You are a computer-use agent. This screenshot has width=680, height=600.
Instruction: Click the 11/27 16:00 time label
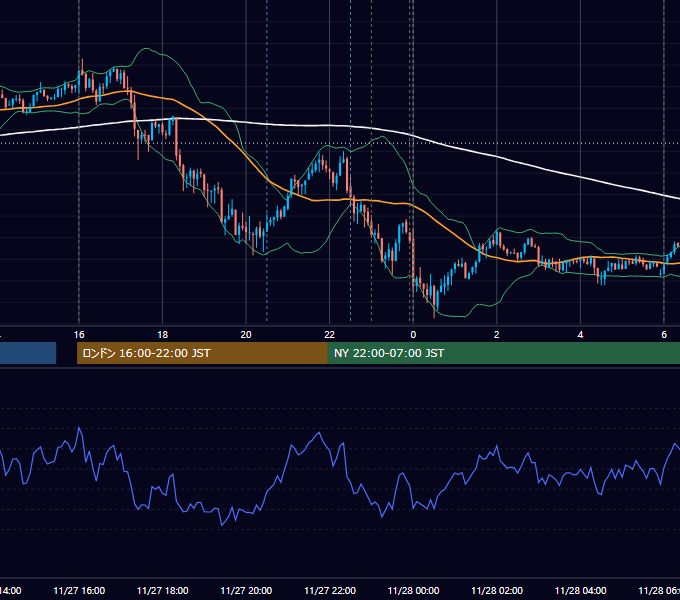(x=79, y=590)
